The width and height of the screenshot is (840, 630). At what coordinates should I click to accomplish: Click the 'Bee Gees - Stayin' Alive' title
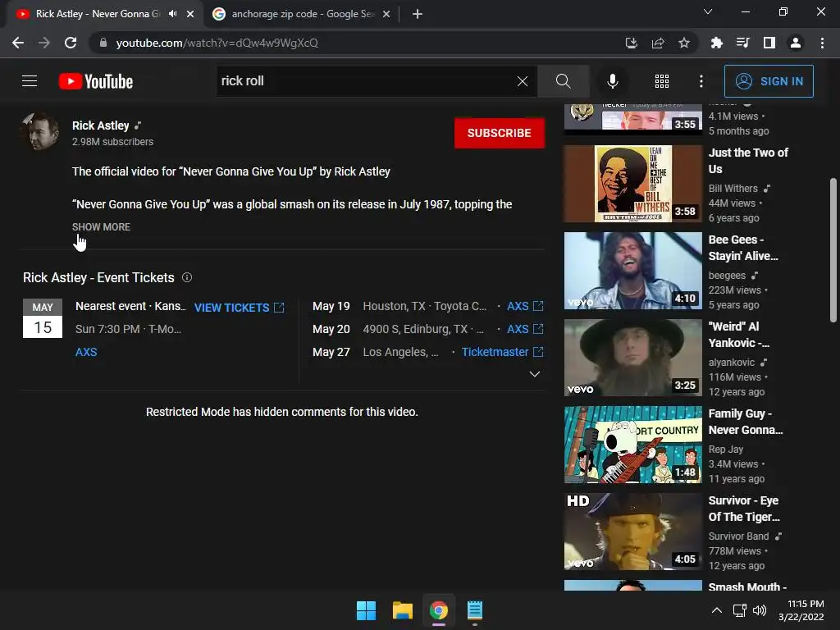(743, 248)
